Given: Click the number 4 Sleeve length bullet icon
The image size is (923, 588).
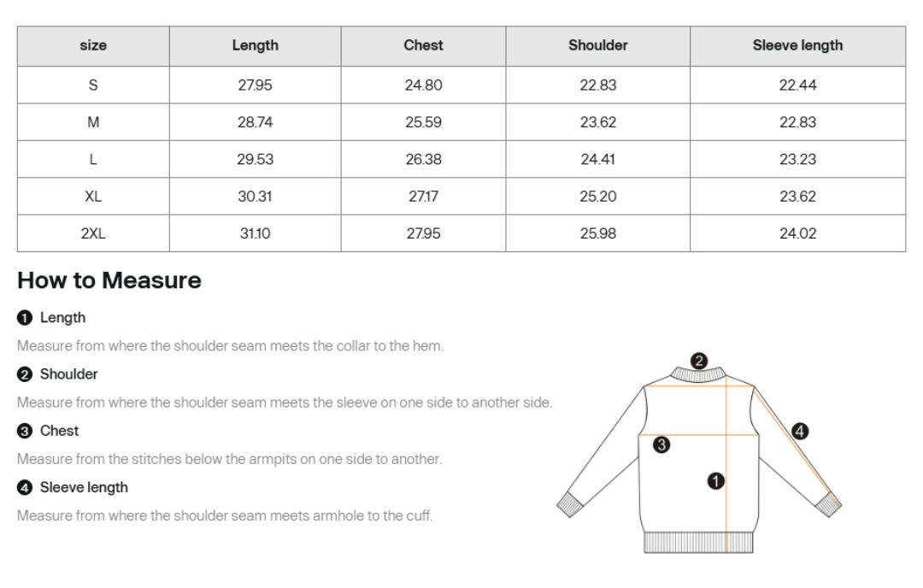Looking at the screenshot, I should tap(25, 488).
